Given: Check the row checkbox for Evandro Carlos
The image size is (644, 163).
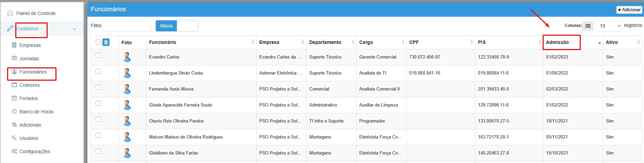Looking at the screenshot, I should coord(98,55).
